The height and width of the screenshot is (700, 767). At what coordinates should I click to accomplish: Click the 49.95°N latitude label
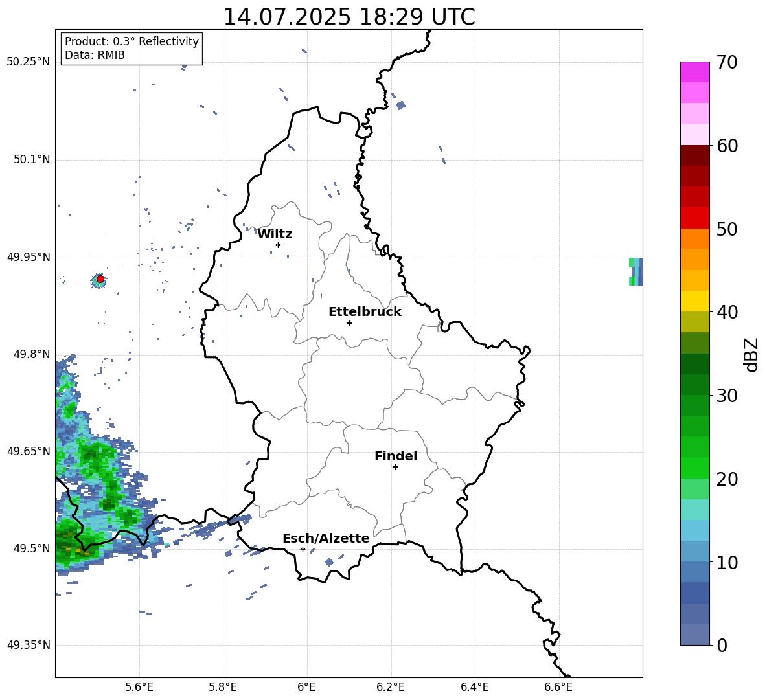pyautogui.click(x=29, y=257)
